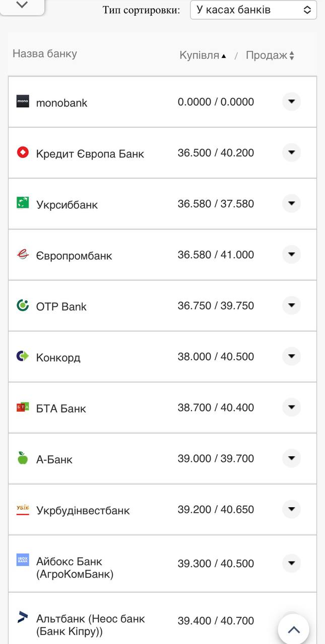Collapse the top panel chevron
The height and width of the screenshot is (644, 325).
tap(22, 7)
